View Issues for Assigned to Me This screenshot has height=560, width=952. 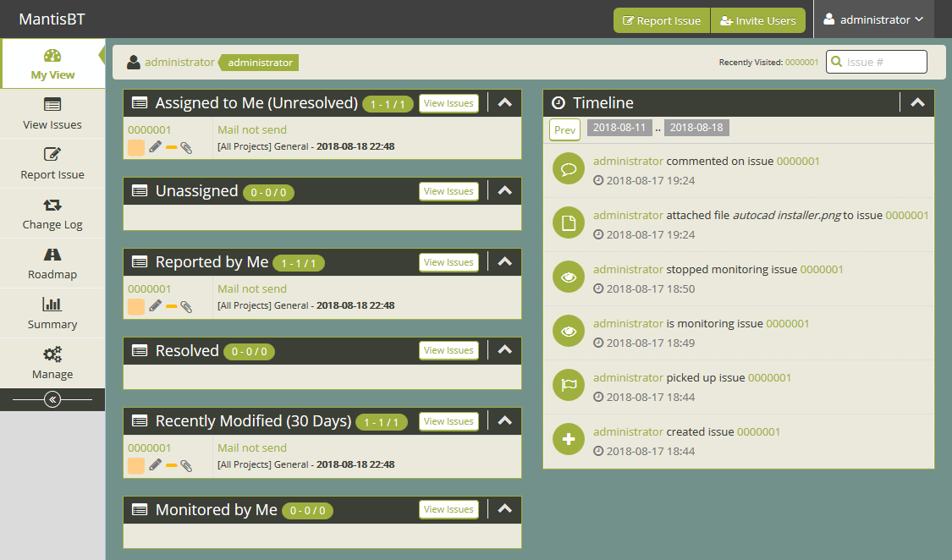click(448, 103)
